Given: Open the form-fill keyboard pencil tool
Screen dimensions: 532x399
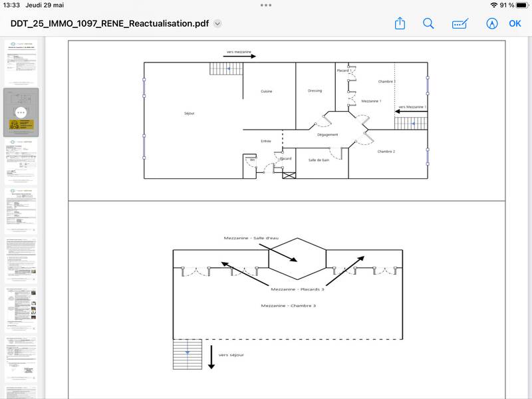Looking at the screenshot, I should coord(460,24).
